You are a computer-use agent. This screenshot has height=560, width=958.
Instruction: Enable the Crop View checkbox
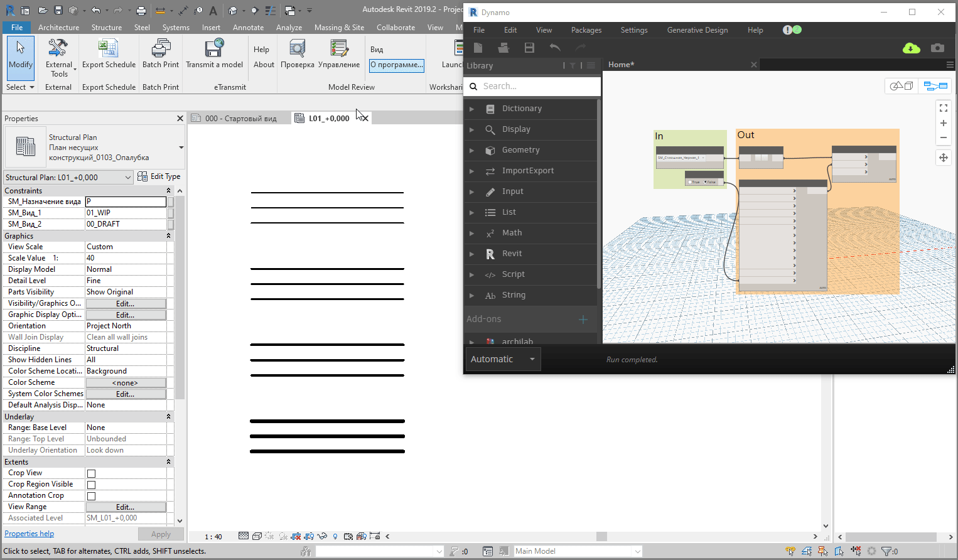(90, 472)
